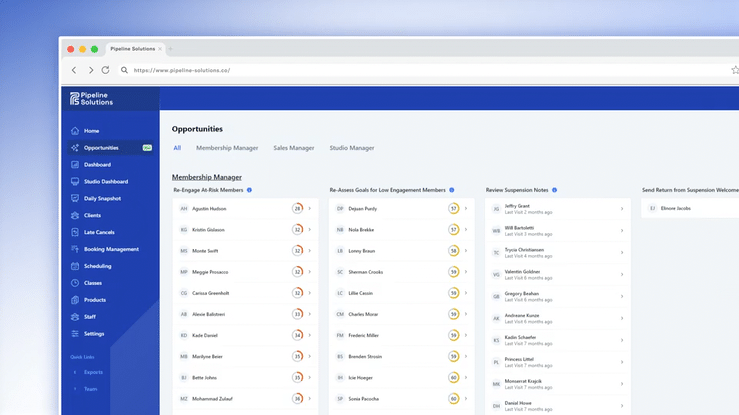Open Elinore Jacobs entry

[x=690, y=208]
